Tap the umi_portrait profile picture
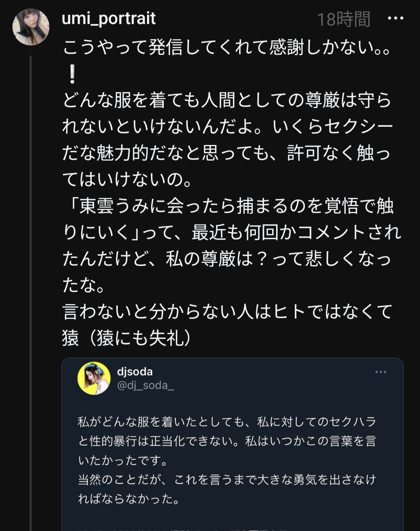This screenshot has height=531, width=420. click(31, 27)
